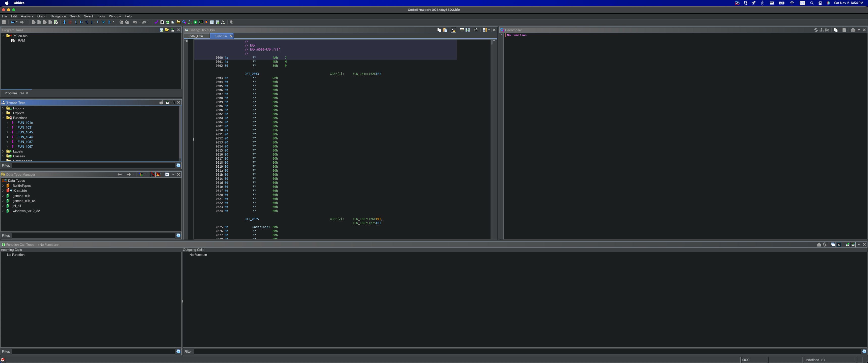Click the 'D' next data navigation icon
Screen dimensions: 868x363
81,22
